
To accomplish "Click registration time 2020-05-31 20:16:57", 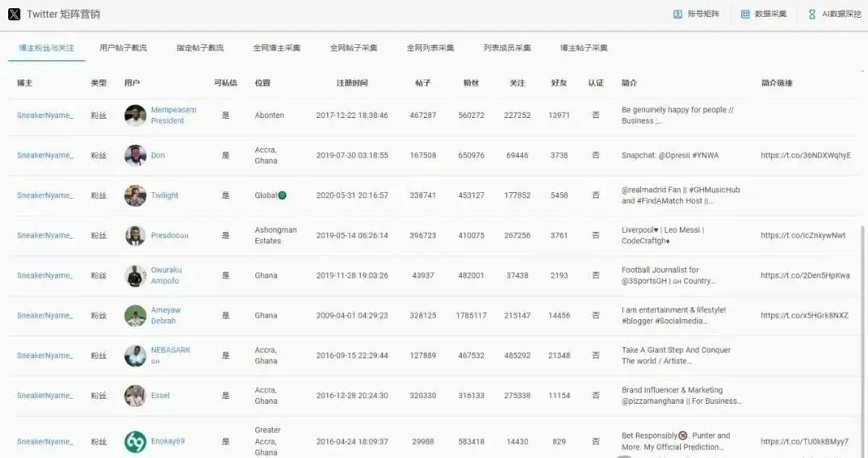I will click(352, 195).
